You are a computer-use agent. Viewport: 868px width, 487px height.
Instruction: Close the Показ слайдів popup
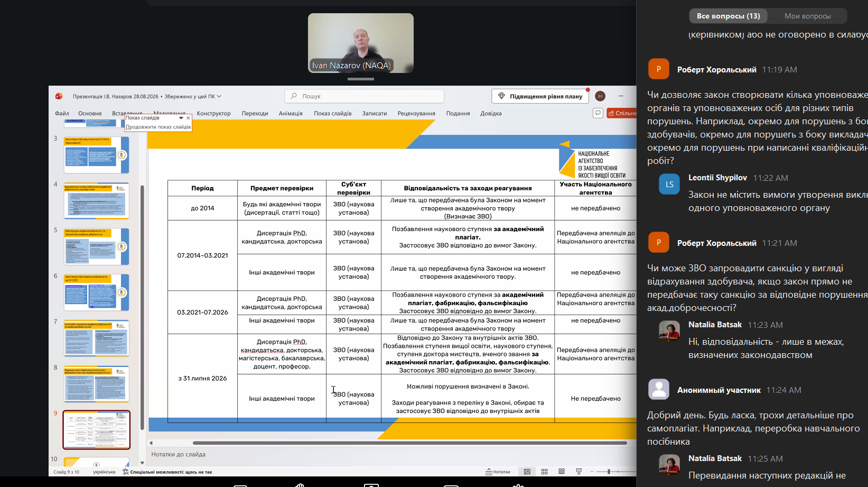click(188, 118)
